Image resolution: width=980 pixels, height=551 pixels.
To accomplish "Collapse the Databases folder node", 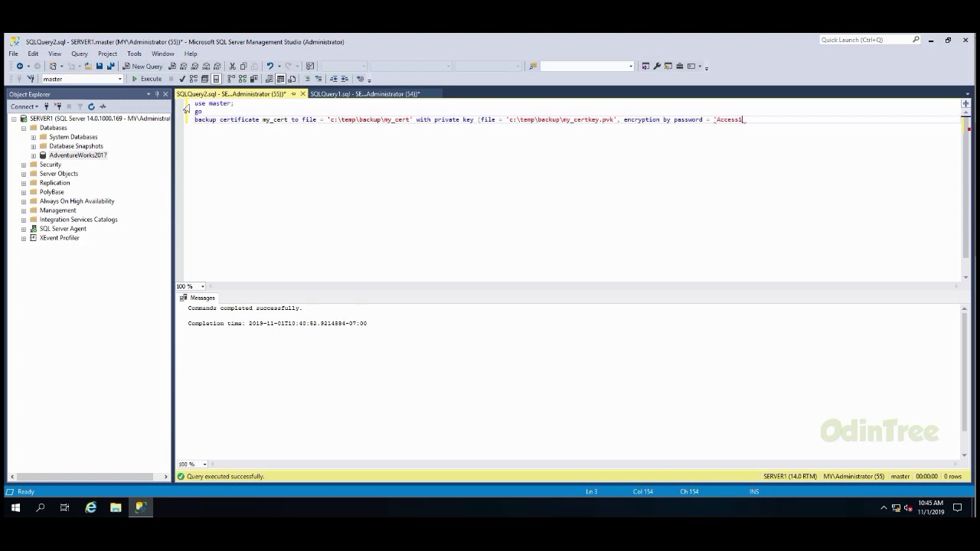I will click(24, 128).
